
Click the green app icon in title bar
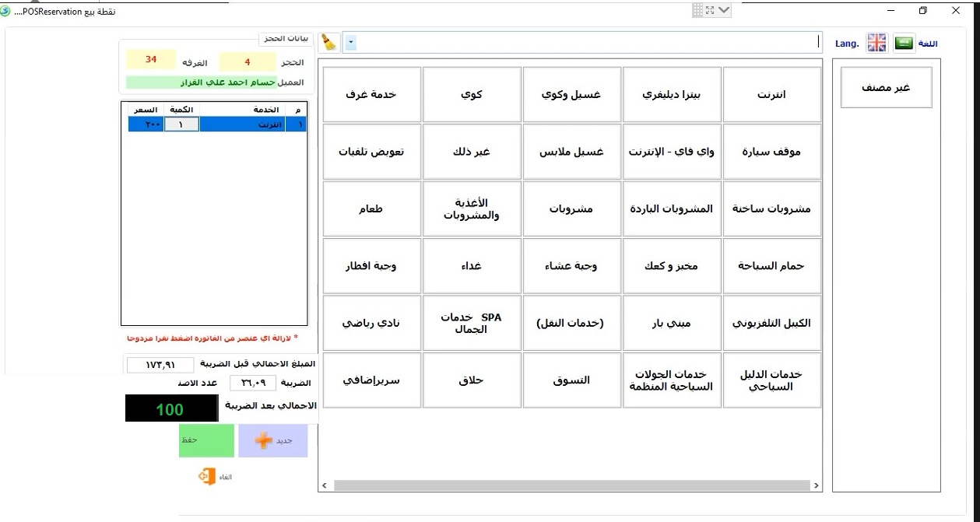point(6,11)
